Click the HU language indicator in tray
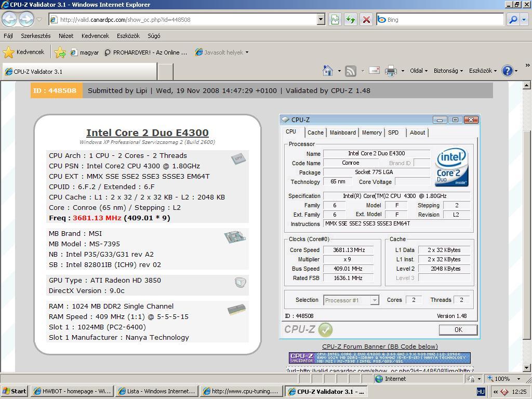 (481, 392)
